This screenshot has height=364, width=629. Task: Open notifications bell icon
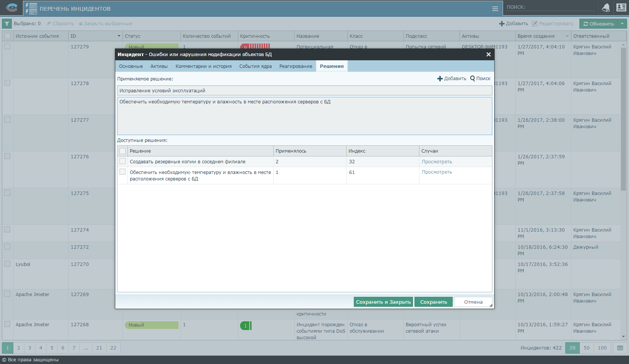[x=606, y=8]
